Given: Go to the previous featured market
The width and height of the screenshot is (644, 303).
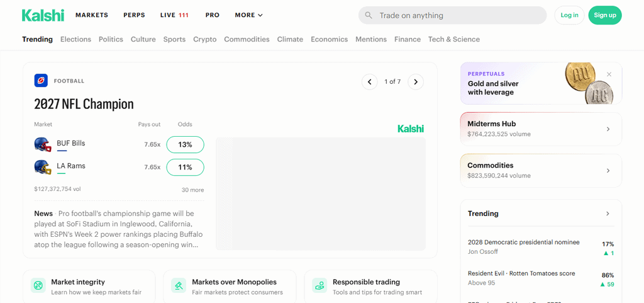Looking at the screenshot, I should point(370,82).
